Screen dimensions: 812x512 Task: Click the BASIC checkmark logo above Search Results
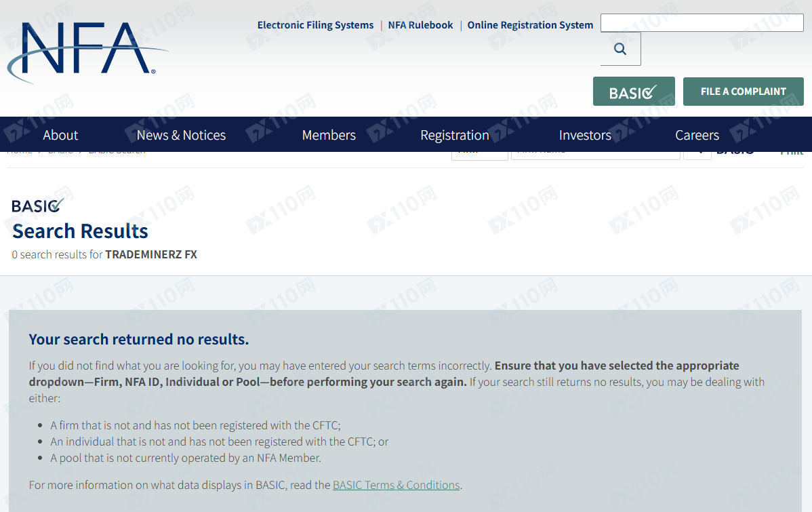(x=37, y=205)
